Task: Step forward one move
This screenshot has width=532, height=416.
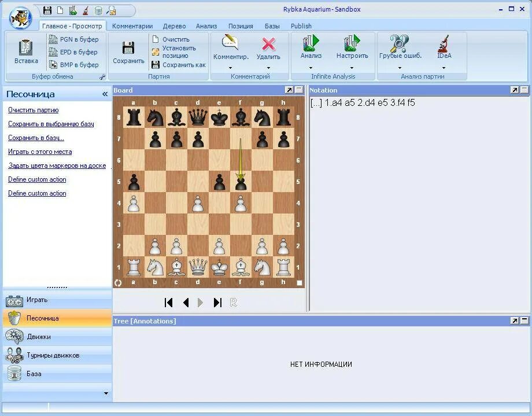Action: (x=200, y=302)
